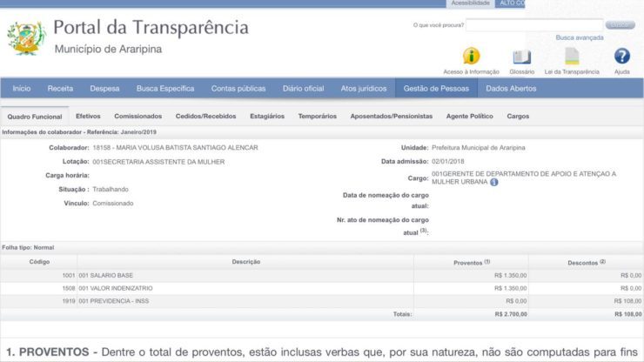Open the Busca avançada link
This screenshot has width=644, height=362.
580,37
